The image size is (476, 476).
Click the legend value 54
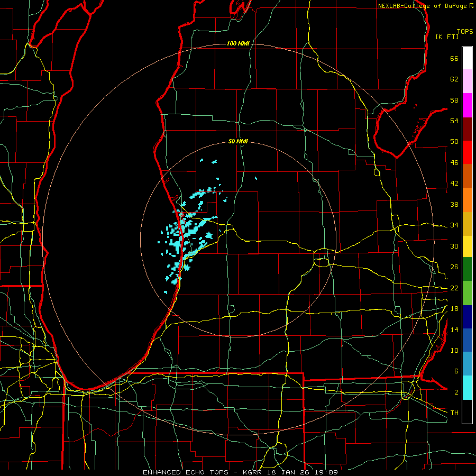pos(454,121)
